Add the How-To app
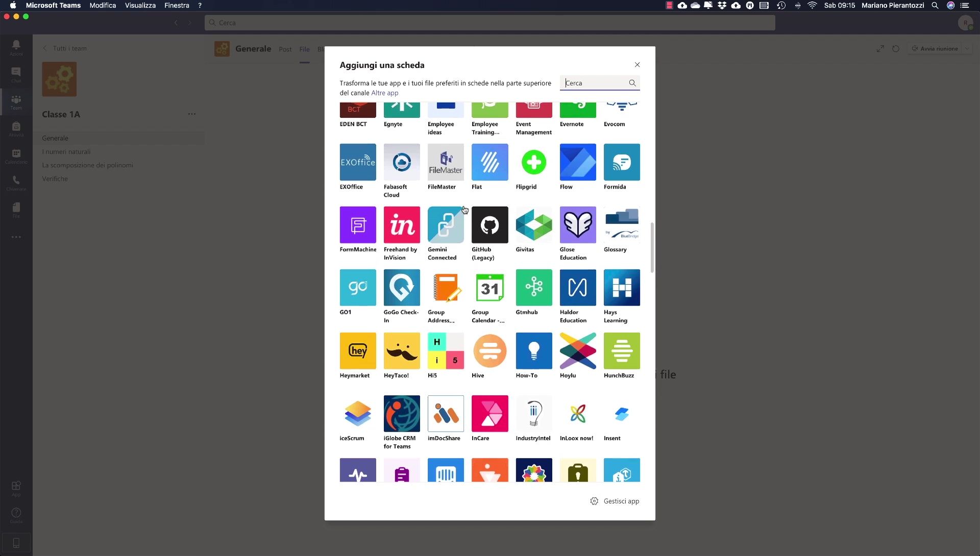 pos(534,351)
